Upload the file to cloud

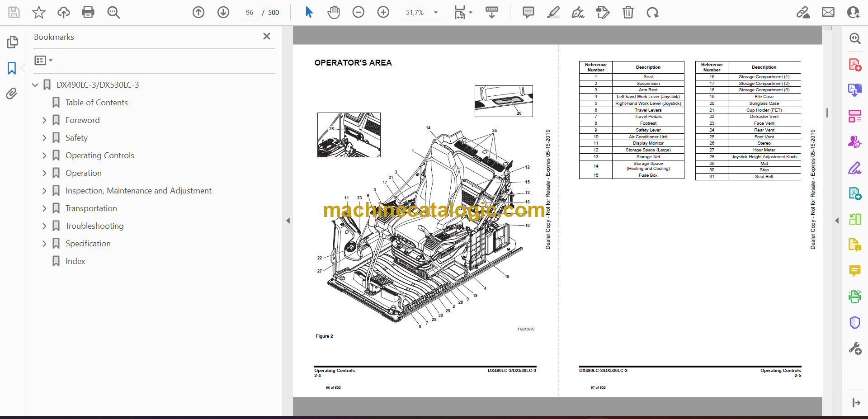coord(64,12)
